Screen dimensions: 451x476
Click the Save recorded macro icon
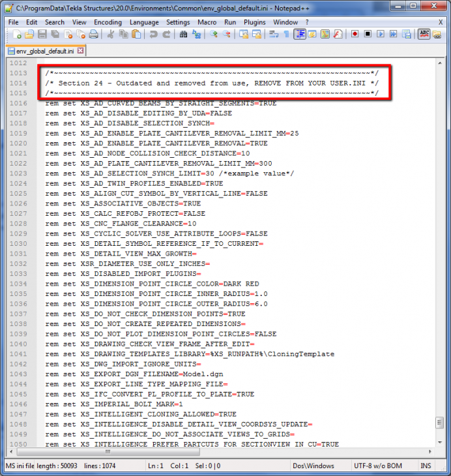407,35
